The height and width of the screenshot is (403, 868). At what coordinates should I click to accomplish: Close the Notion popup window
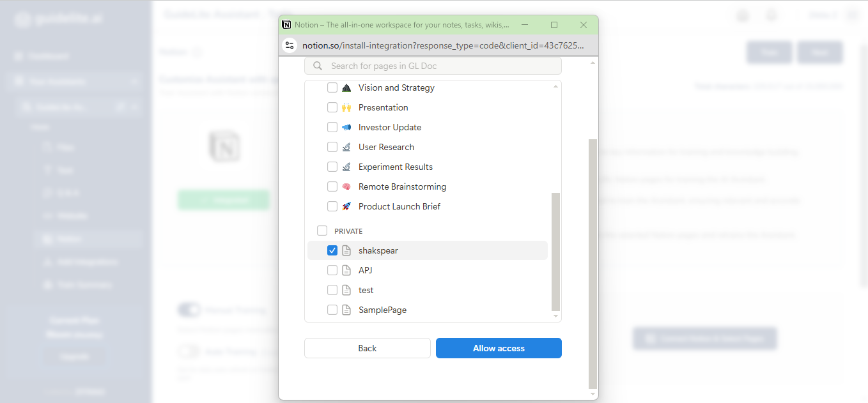coord(583,25)
